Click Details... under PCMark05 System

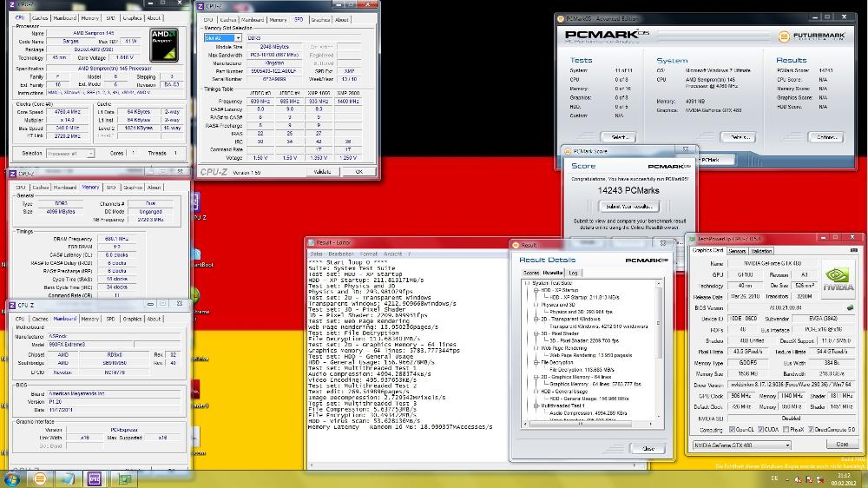(739, 137)
